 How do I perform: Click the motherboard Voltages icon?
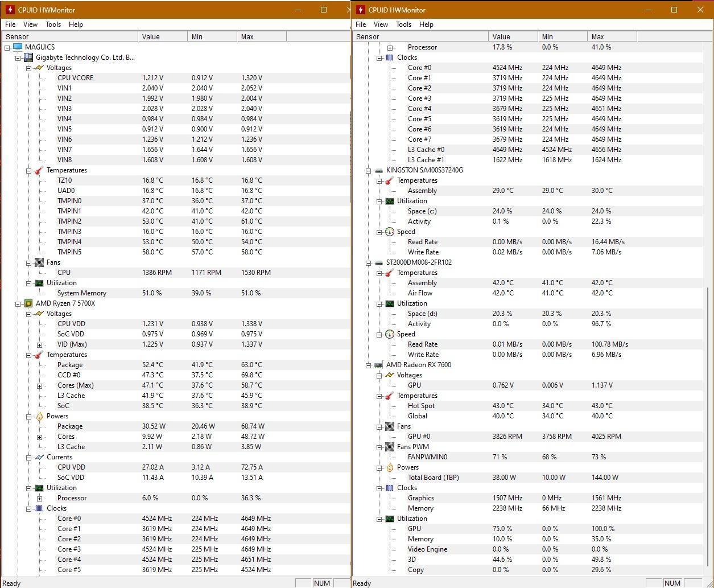click(x=39, y=68)
